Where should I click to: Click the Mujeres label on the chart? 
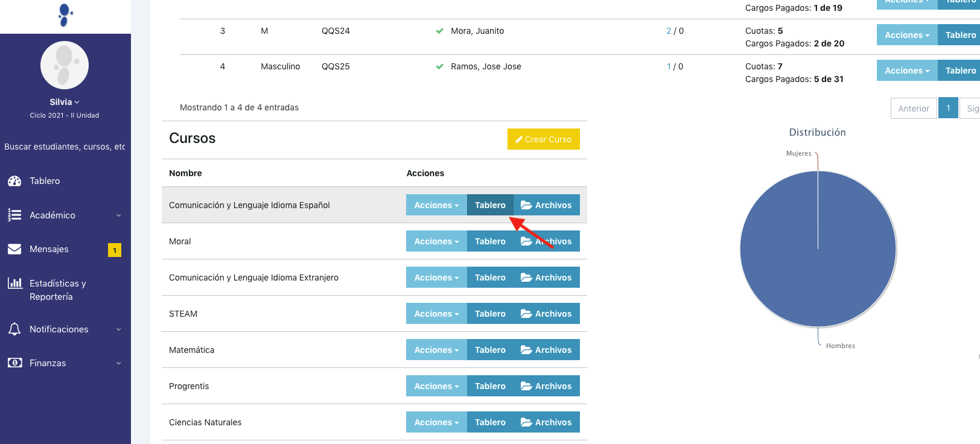click(798, 153)
